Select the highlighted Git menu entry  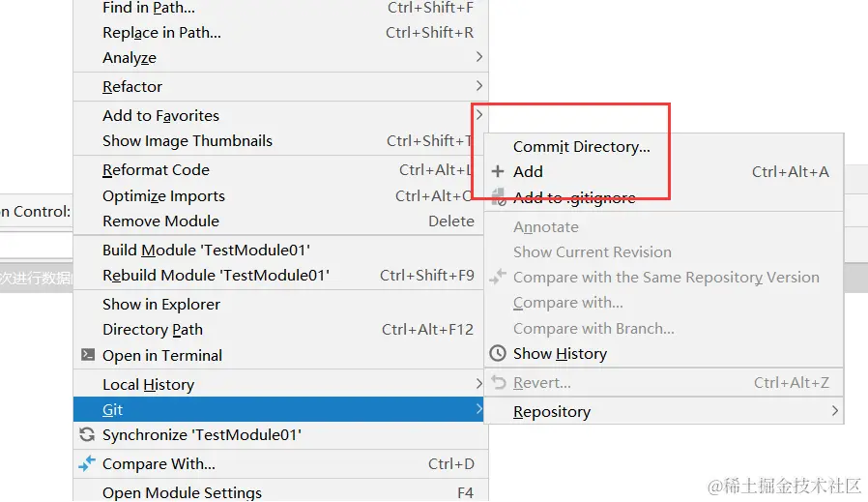click(x=278, y=409)
